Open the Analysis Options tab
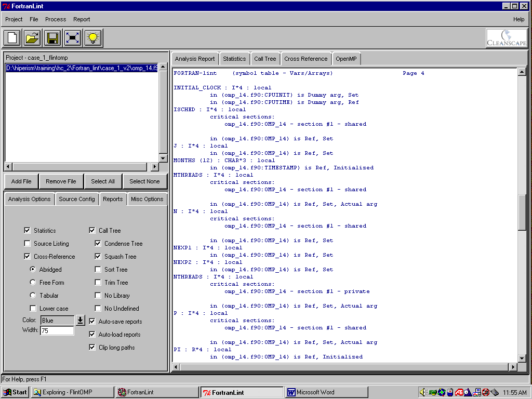Screen dimensions: 532x399 coord(29,199)
